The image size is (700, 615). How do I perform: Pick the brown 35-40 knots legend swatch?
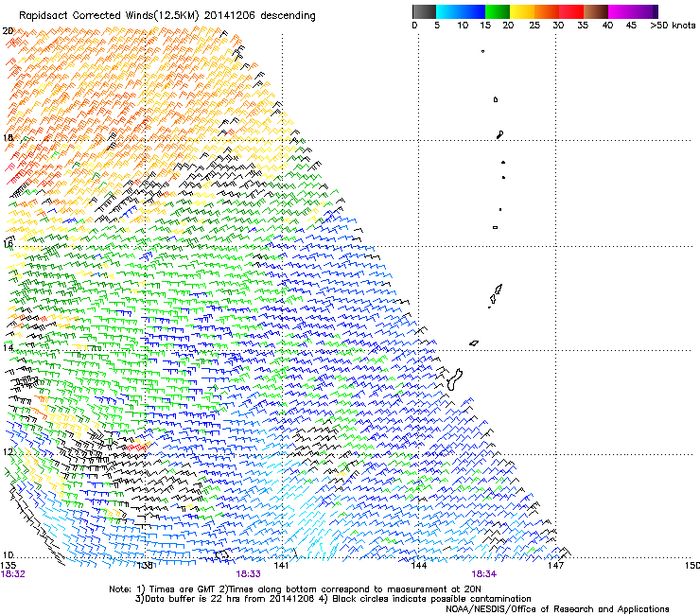click(596, 11)
